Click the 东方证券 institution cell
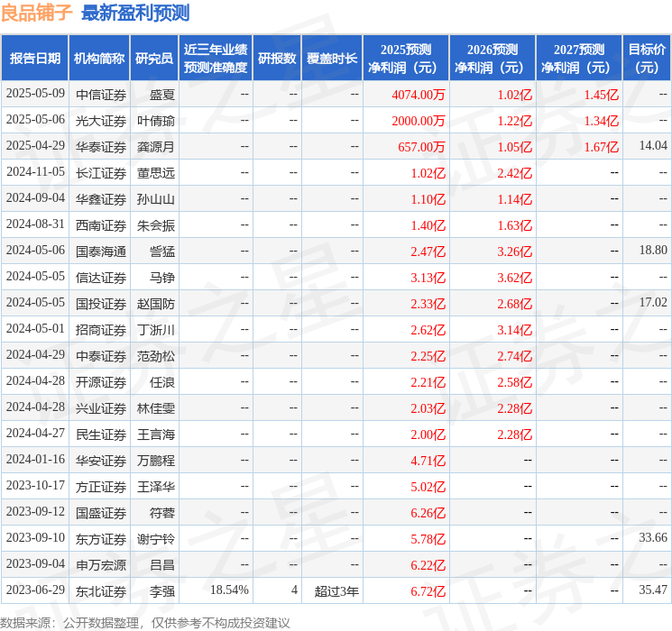672x631 pixels. pos(101,539)
